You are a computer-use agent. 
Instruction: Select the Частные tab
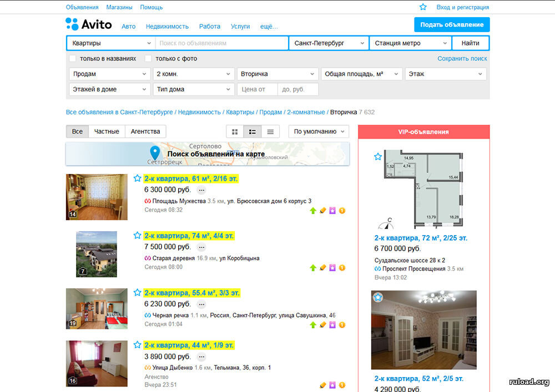point(107,131)
